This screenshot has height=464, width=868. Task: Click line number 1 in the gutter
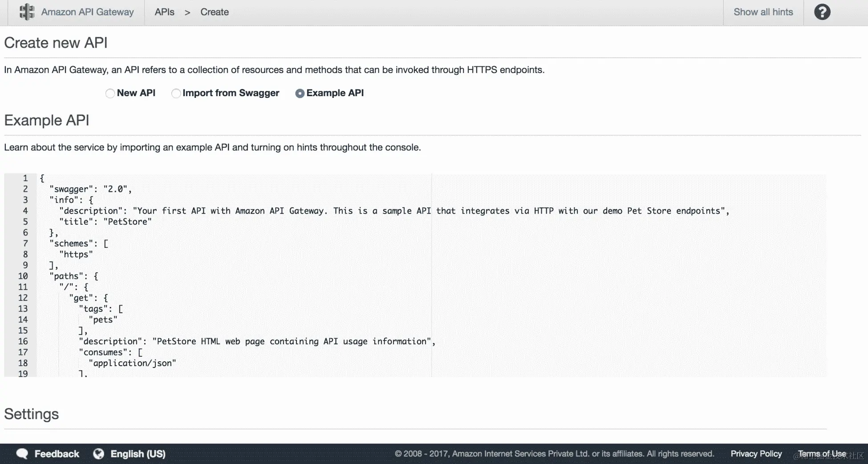25,178
